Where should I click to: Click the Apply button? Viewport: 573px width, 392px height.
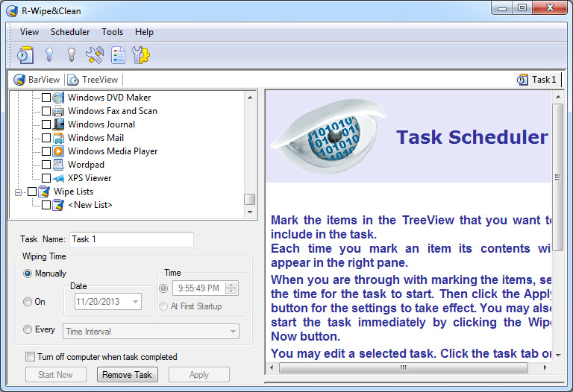198,375
